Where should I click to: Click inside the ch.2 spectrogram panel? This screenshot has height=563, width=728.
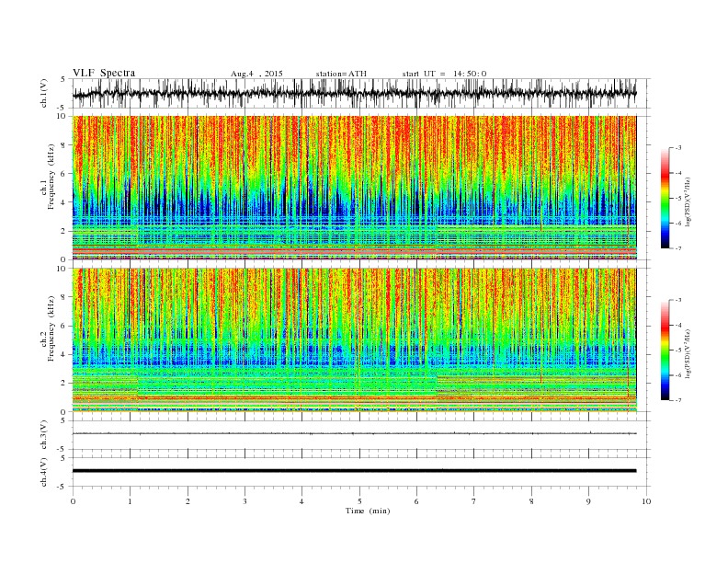pos(354,339)
